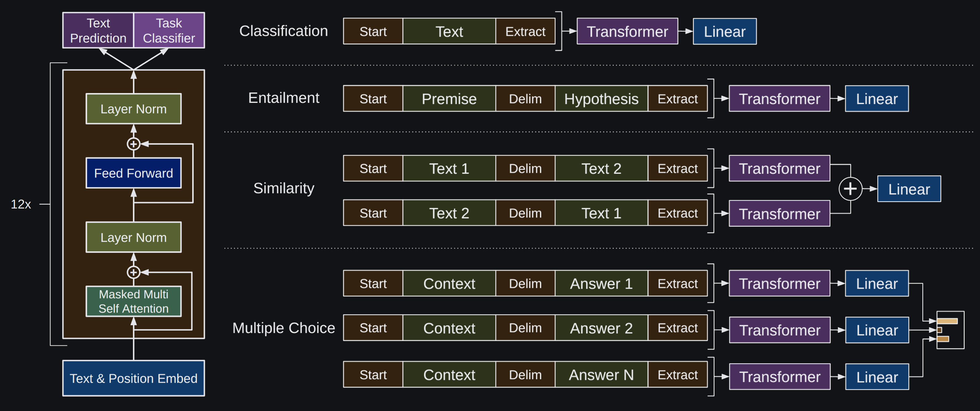Click the Answer N box

pos(601,375)
